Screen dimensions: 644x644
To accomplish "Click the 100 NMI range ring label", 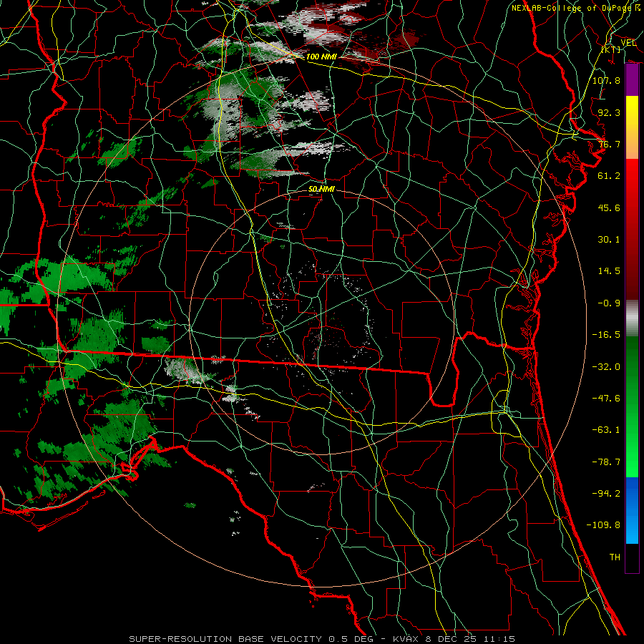I will click(321, 57).
